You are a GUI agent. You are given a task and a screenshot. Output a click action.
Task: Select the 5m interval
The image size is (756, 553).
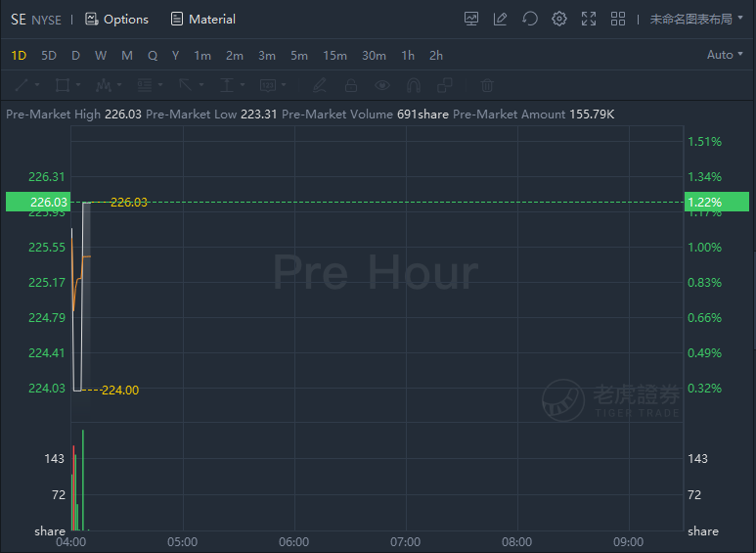pyautogui.click(x=299, y=56)
